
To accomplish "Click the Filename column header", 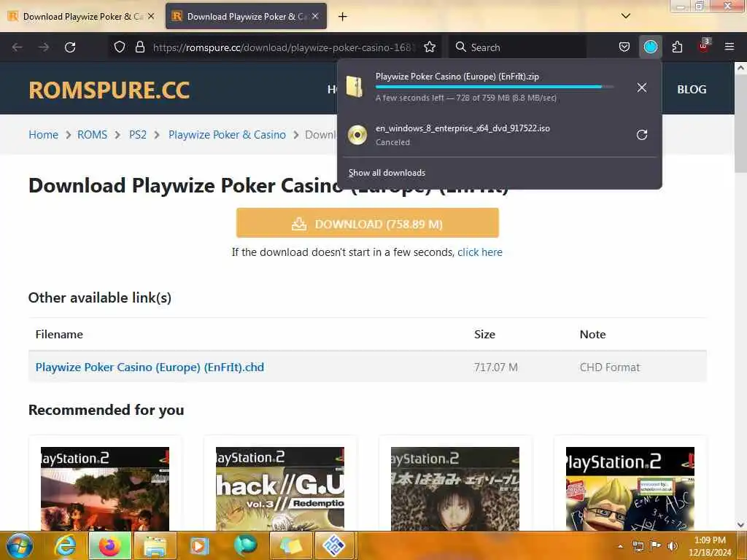I will click(59, 334).
